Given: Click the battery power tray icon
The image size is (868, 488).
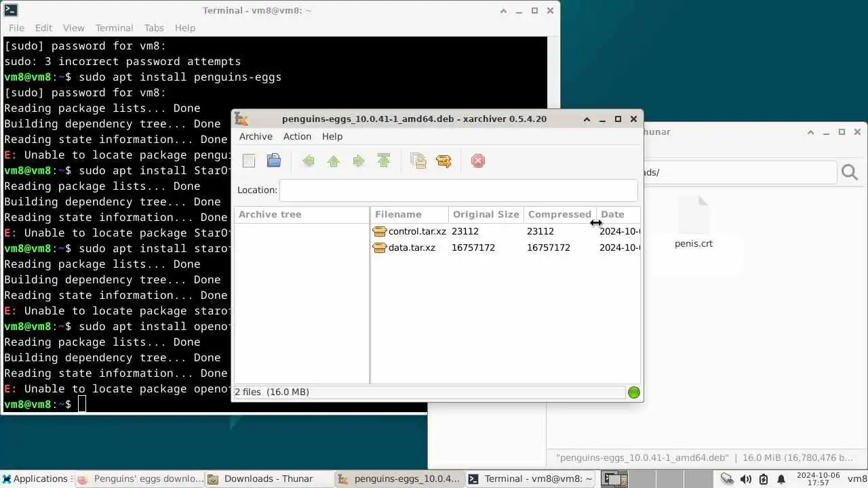Looking at the screenshot, I should tap(764, 479).
